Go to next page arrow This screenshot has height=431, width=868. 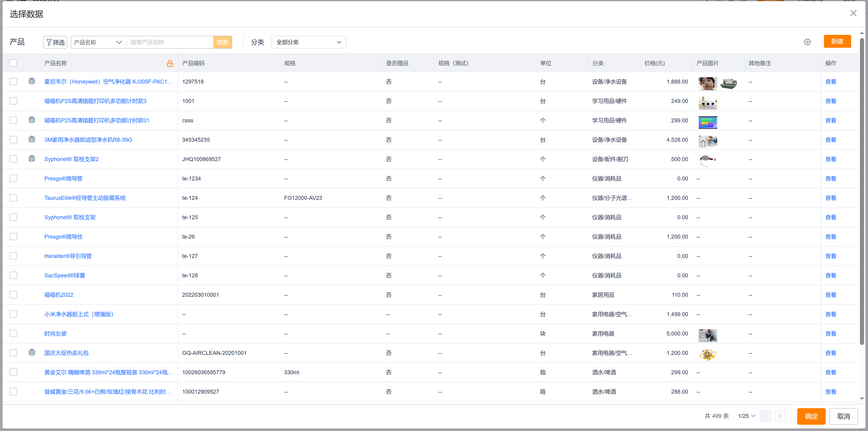pos(780,416)
